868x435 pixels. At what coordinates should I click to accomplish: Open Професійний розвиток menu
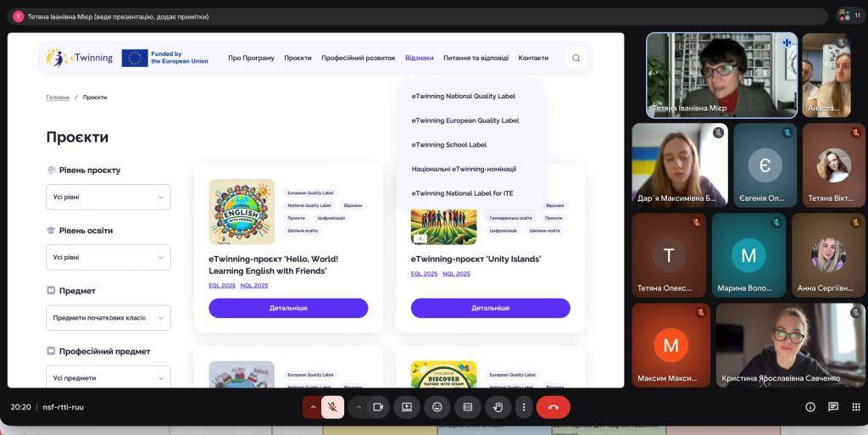click(x=359, y=58)
